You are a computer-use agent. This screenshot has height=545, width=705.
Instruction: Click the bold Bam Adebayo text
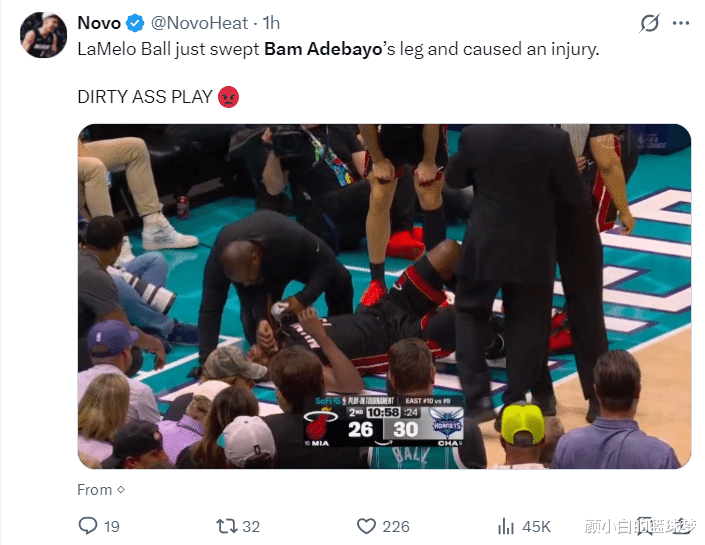323,49
